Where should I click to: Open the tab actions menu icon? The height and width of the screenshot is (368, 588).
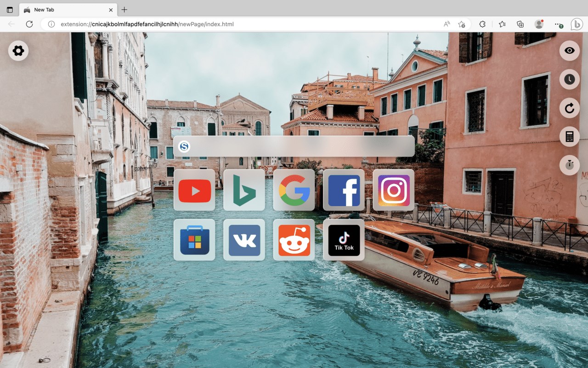10,10
